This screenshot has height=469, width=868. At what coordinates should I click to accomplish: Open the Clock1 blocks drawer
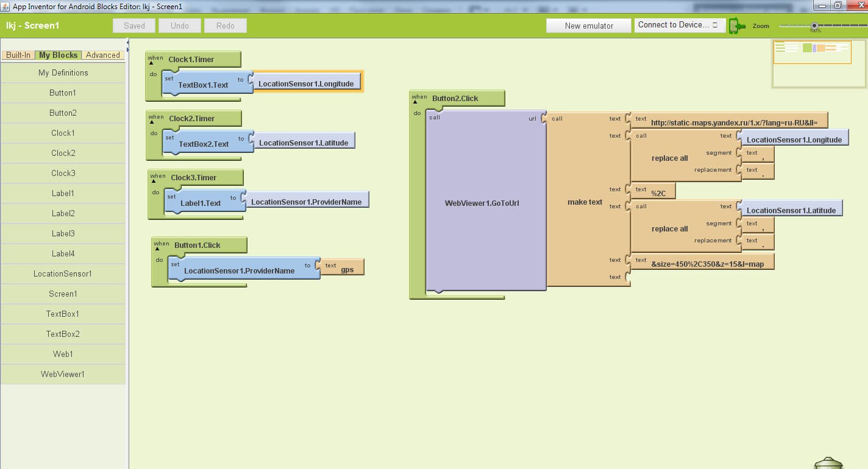[63, 133]
